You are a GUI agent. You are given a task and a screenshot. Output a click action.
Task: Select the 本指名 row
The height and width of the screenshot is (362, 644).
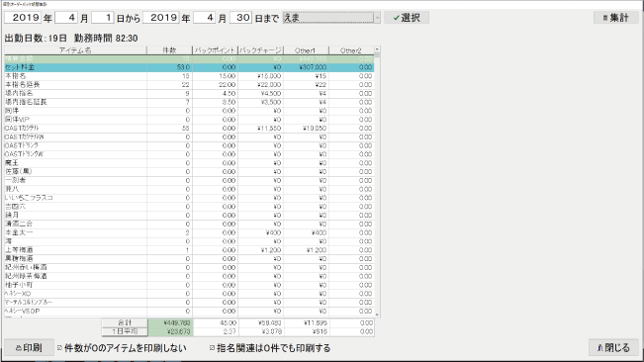point(189,76)
